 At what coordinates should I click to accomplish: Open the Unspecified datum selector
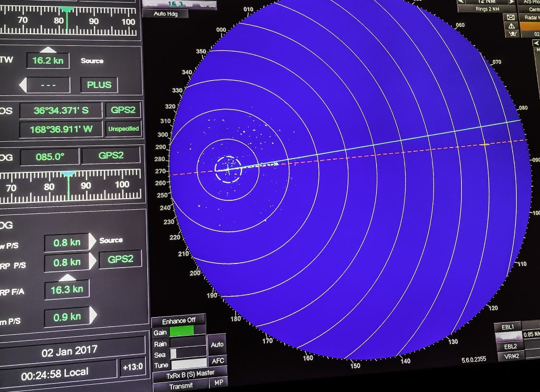pyautogui.click(x=123, y=129)
